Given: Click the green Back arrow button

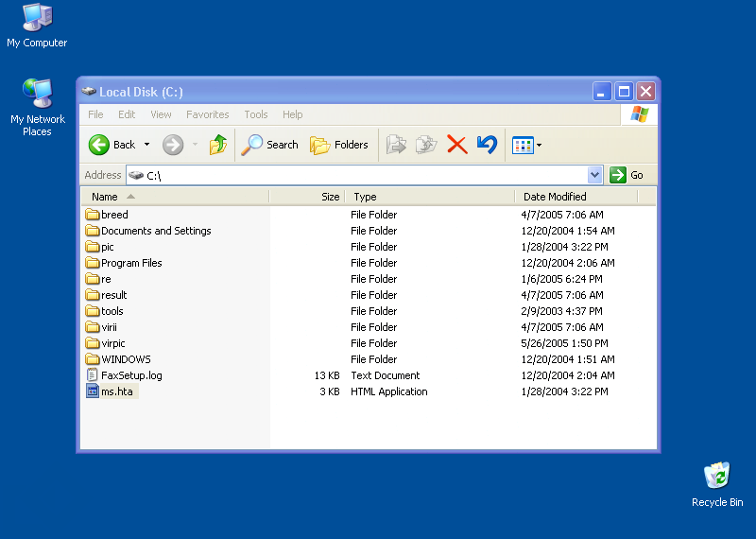Looking at the screenshot, I should click(99, 145).
